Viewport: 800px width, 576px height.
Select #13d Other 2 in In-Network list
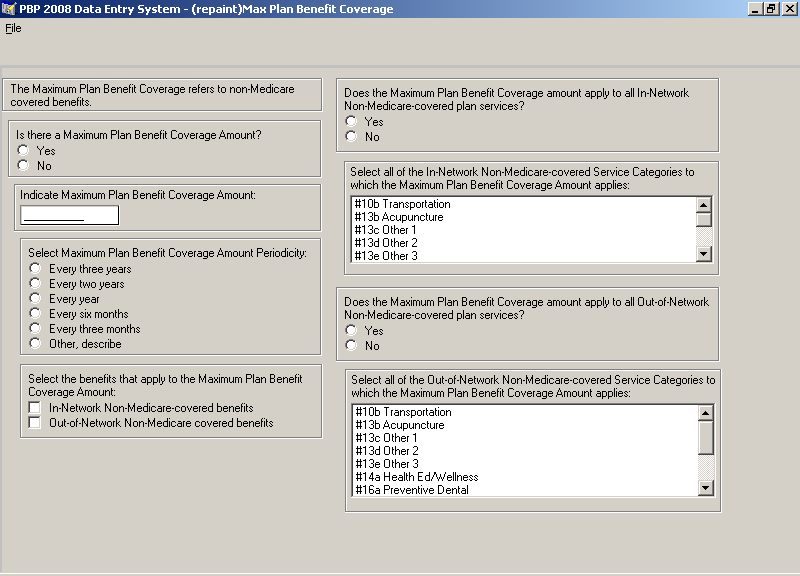[524, 243]
